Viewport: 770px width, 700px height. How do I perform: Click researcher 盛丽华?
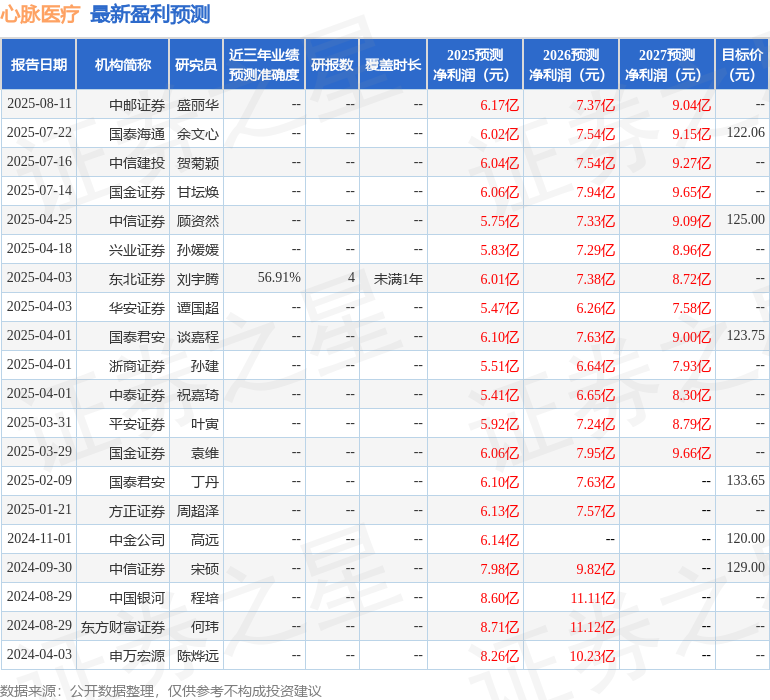(x=197, y=105)
